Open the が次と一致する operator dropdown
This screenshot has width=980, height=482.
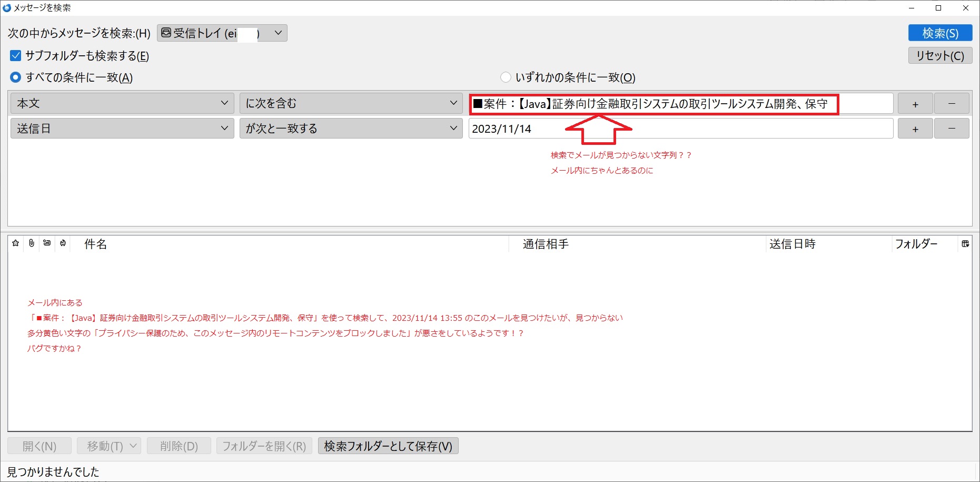(x=351, y=129)
